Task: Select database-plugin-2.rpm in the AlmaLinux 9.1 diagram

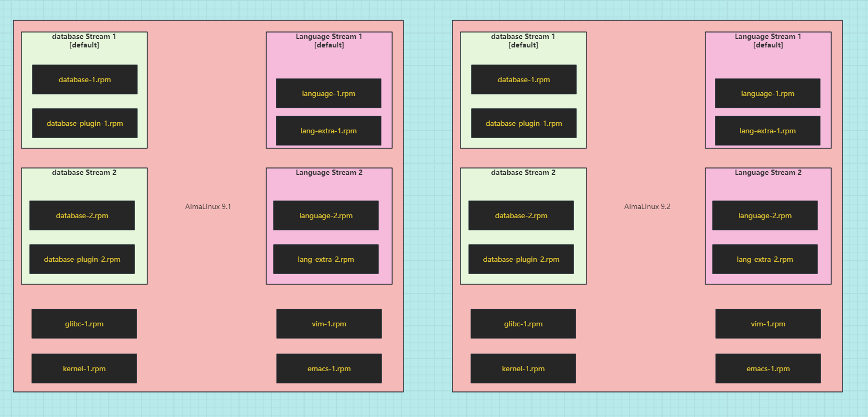Action: 82,259
